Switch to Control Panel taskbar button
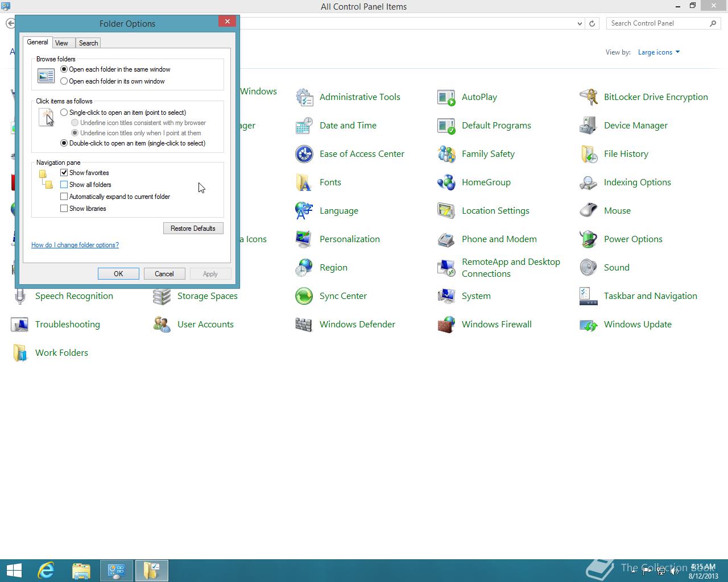 click(117, 571)
